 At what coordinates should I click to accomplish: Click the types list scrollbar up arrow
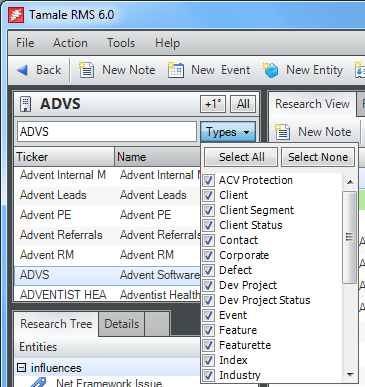pyautogui.click(x=350, y=182)
